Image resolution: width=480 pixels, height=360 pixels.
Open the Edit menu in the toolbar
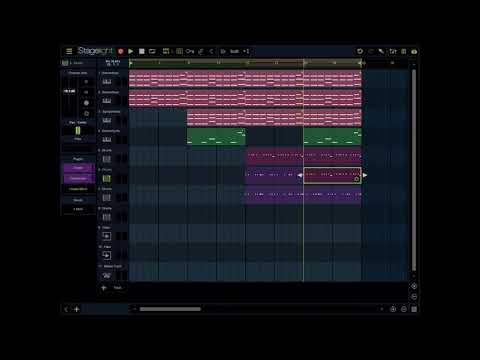[x=235, y=51]
